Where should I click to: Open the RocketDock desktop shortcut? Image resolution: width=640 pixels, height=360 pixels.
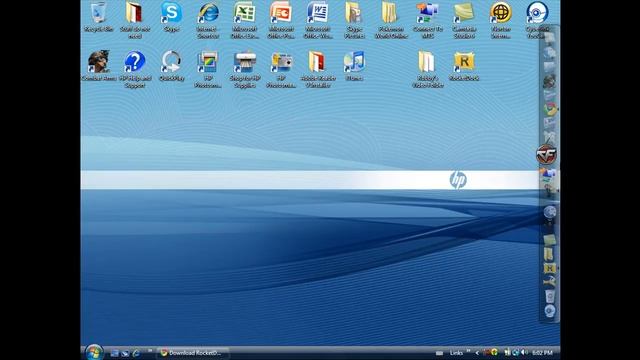pyautogui.click(x=464, y=66)
